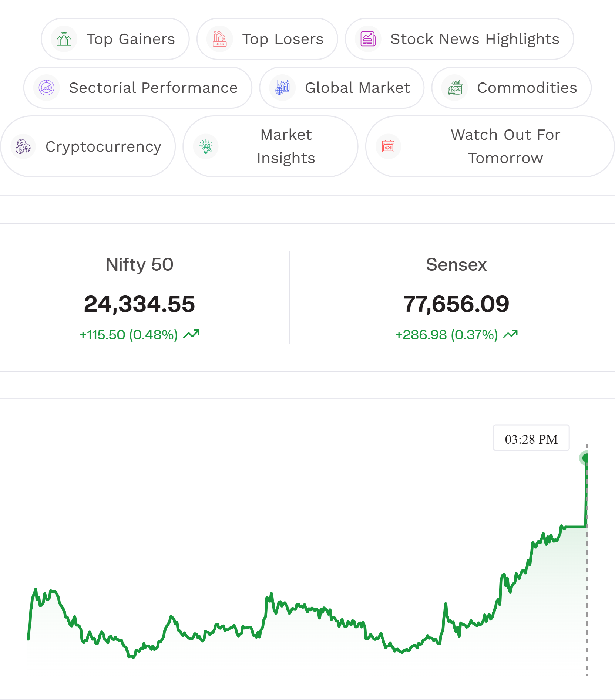The width and height of the screenshot is (615, 700).
Task: Click the Commodities cart icon
Action: [x=455, y=88]
